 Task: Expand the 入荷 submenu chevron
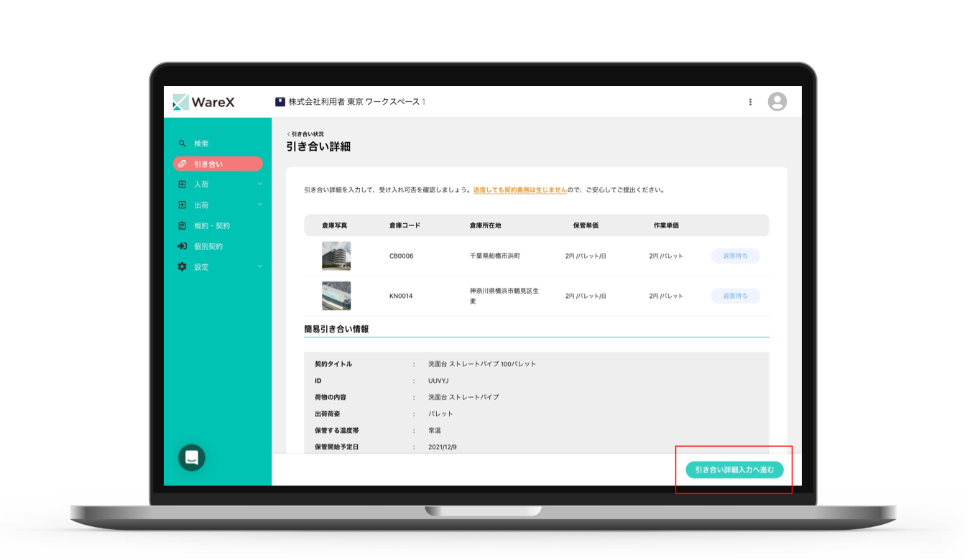click(260, 185)
